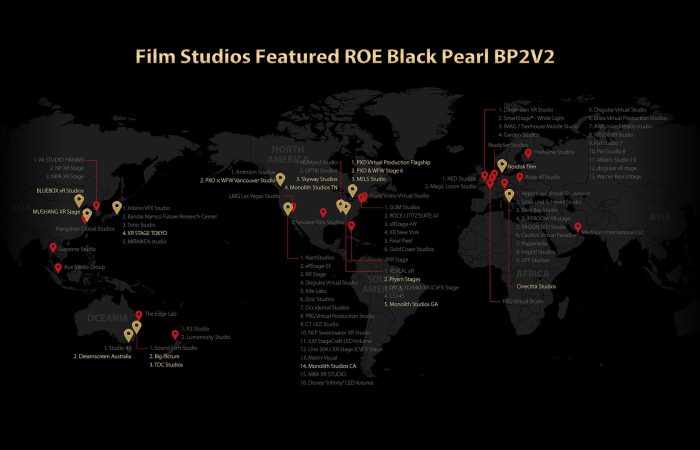Select the gold pin beside Hibino VFX Studio
This screenshot has width=700, height=450.
[117, 207]
